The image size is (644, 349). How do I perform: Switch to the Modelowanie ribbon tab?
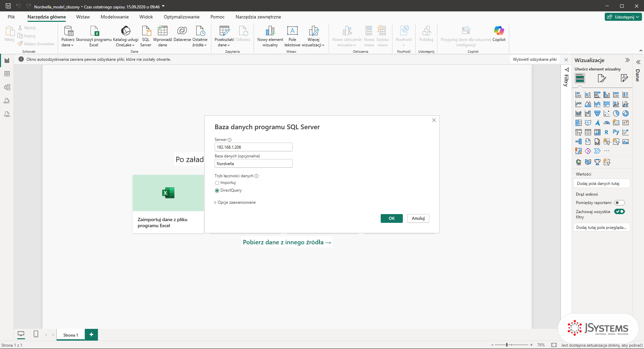(x=115, y=17)
